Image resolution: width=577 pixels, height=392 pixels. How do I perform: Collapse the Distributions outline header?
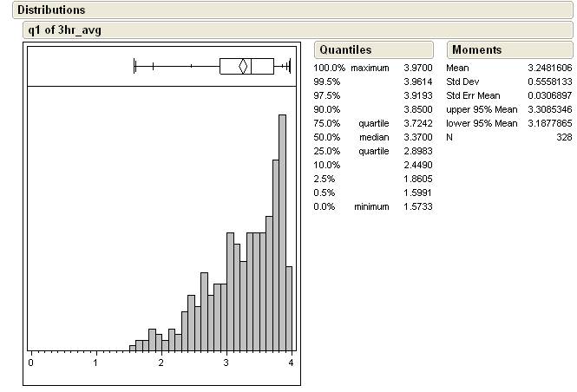point(50,10)
